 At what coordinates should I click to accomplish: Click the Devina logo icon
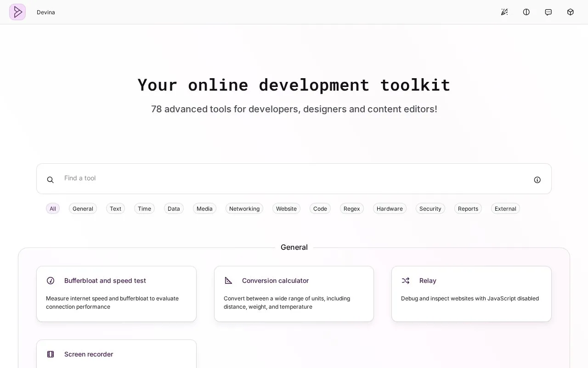(x=17, y=12)
